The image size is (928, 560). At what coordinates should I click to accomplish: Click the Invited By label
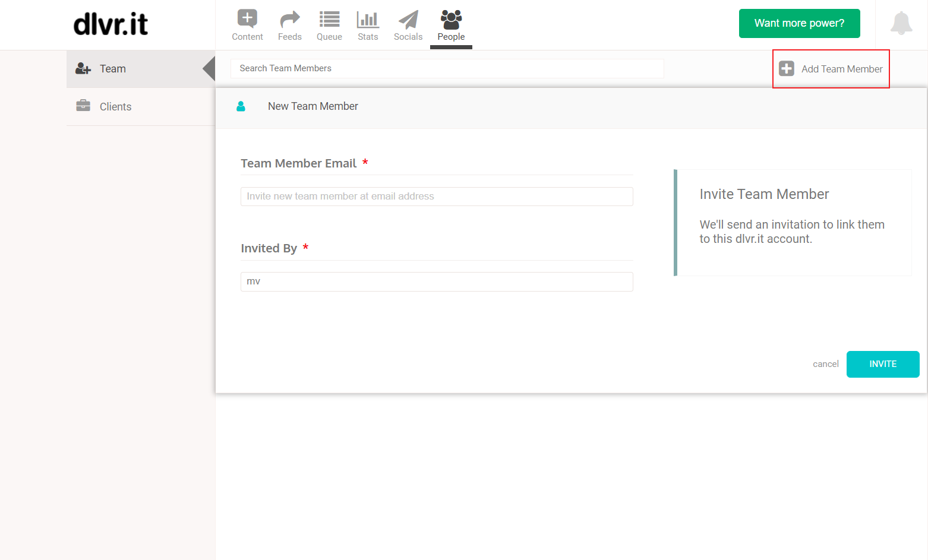pos(269,248)
